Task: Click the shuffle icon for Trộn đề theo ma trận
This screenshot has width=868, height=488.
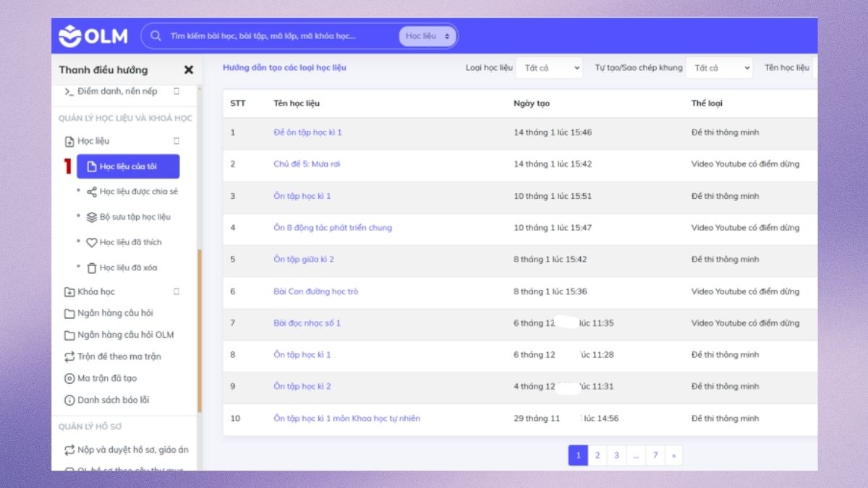Action: pos(69,356)
